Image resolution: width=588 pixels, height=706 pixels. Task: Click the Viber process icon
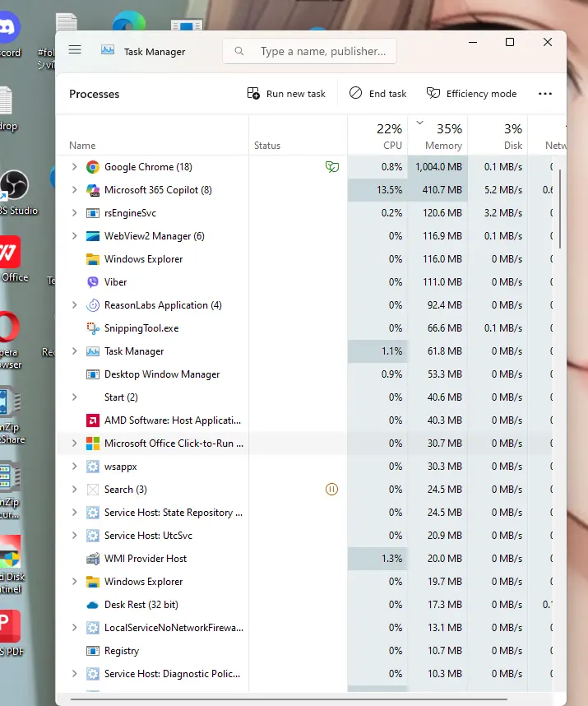tap(93, 282)
